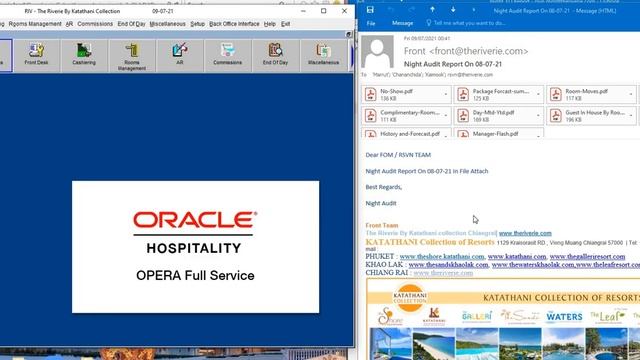Open www.thewaterskhaolak.com link
640x360 pixels.
tap(533, 265)
